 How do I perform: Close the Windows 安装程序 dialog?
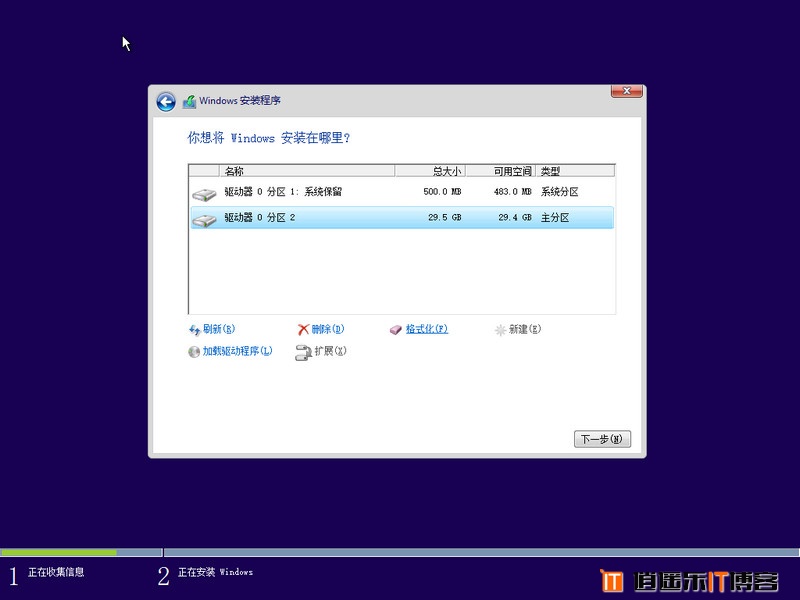pos(627,91)
